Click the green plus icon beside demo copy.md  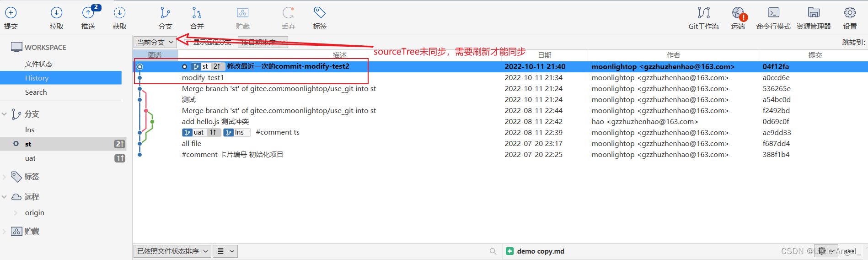coord(509,251)
